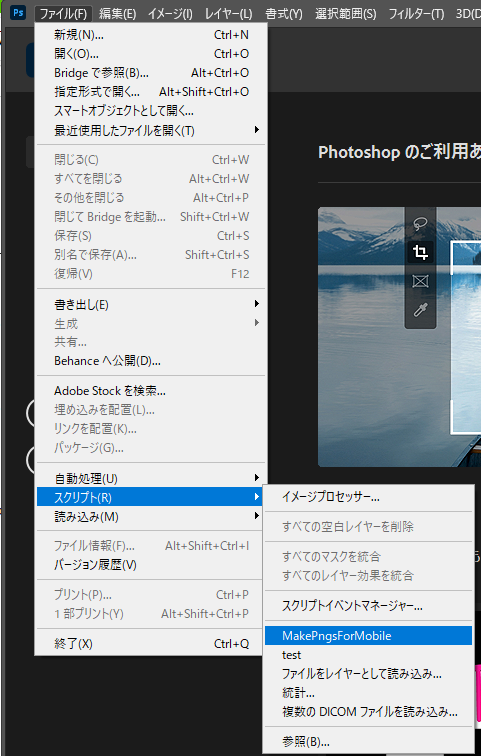Screen dimensions: 481x756
Task: Select Adobe Stock を検索...
Action: click(151, 391)
